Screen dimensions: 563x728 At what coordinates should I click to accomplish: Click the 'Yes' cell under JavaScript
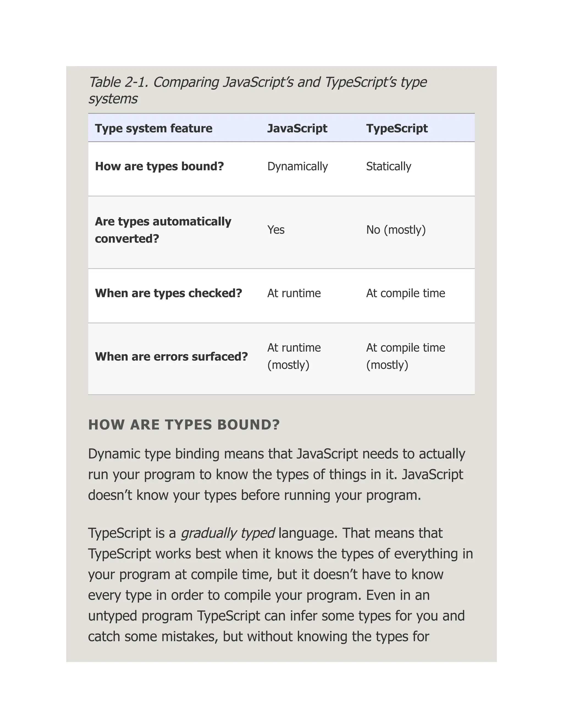tap(275, 230)
